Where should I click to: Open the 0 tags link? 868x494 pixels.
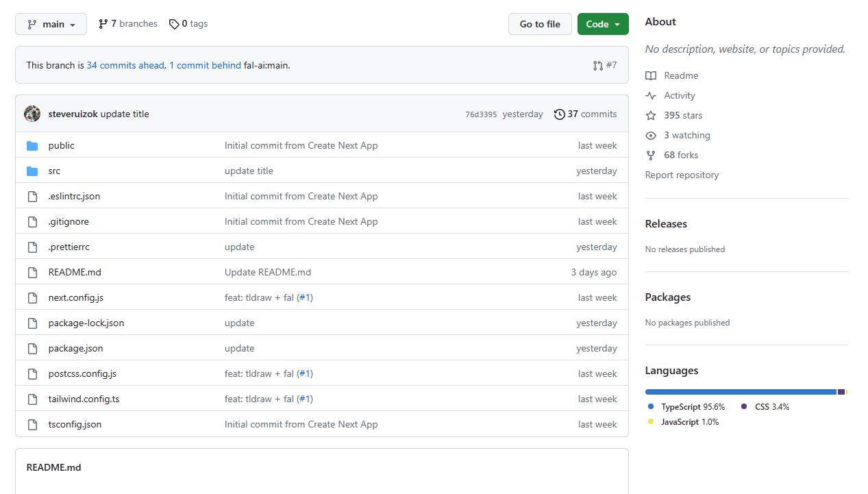coord(188,24)
